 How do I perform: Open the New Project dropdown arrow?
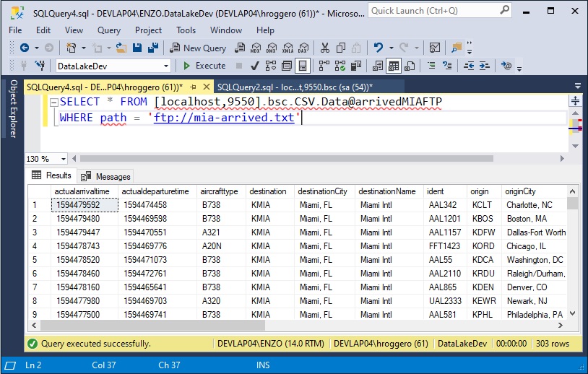pos(83,48)
